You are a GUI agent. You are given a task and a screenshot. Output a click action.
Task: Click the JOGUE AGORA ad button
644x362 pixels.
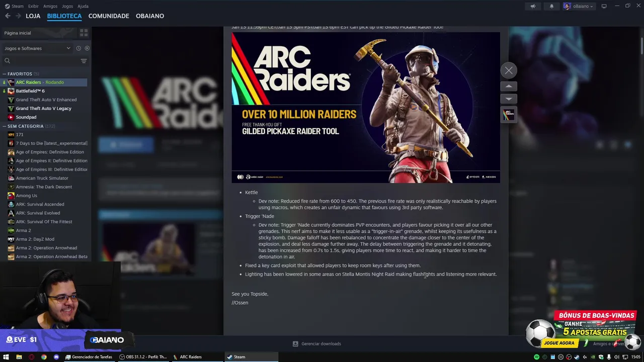coord(559,343)
